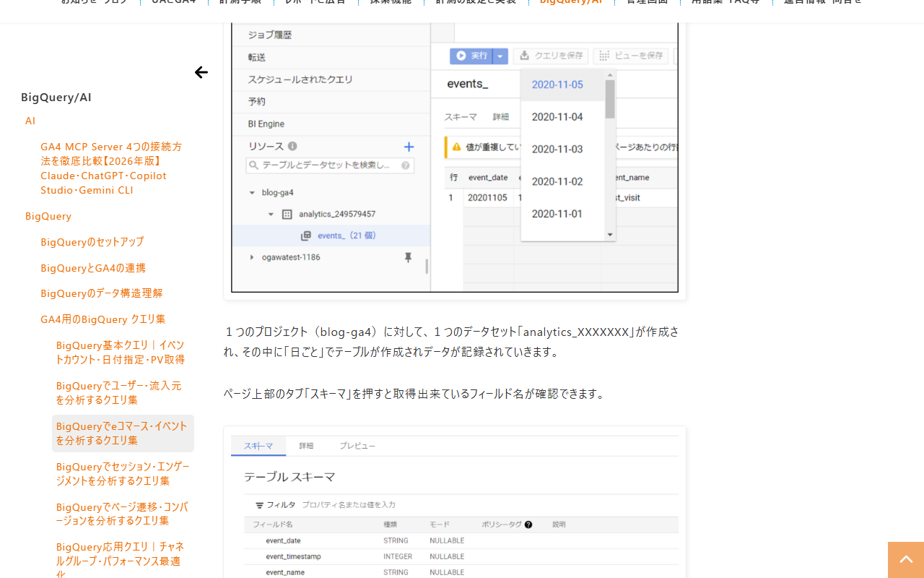Open the BigQueryのセットアップ sidebar link
This screenshot has width=924, height=578.
click(x=92, y=241)
